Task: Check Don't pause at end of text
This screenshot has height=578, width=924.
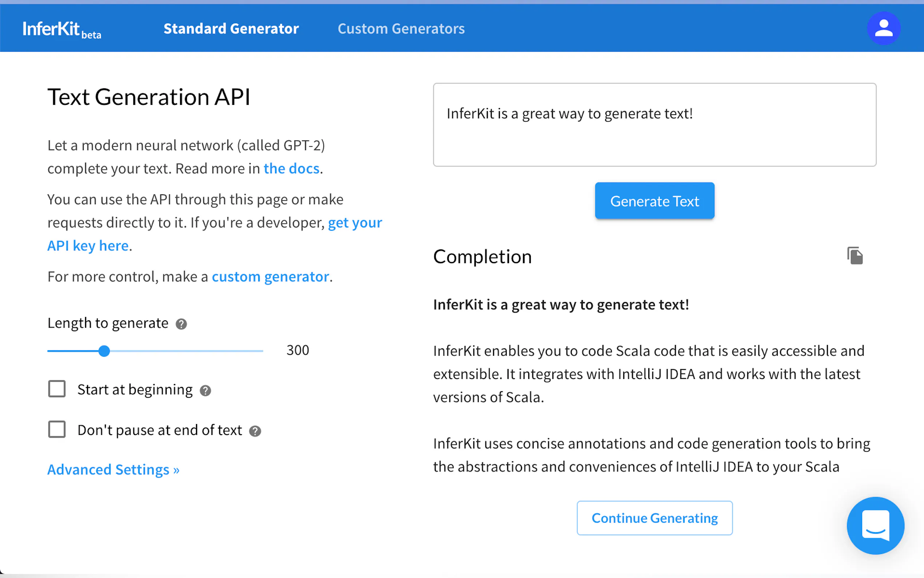Action: pos(57,429)
